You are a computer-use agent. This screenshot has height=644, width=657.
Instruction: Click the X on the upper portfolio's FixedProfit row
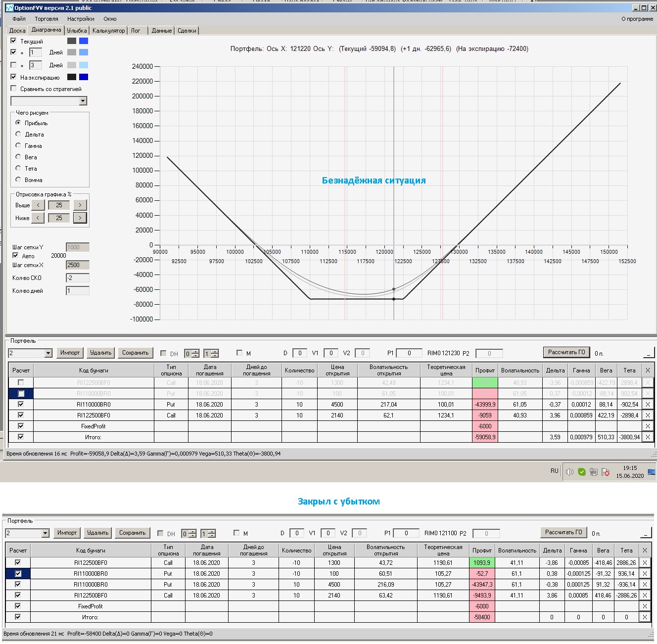point(648,426)
